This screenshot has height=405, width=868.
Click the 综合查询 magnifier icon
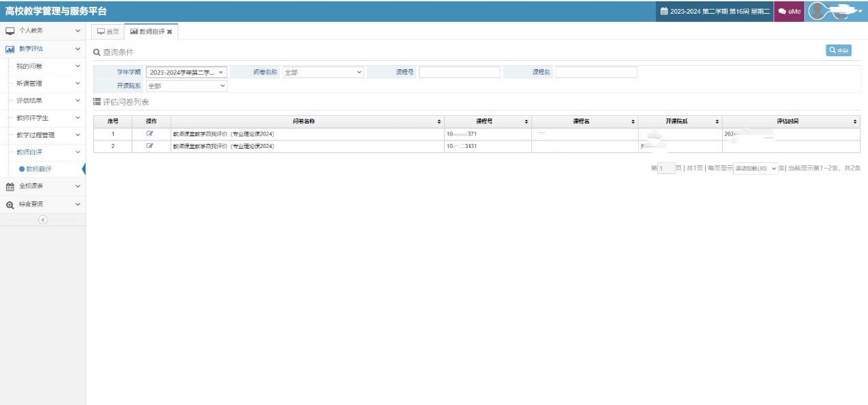point(10,204)
